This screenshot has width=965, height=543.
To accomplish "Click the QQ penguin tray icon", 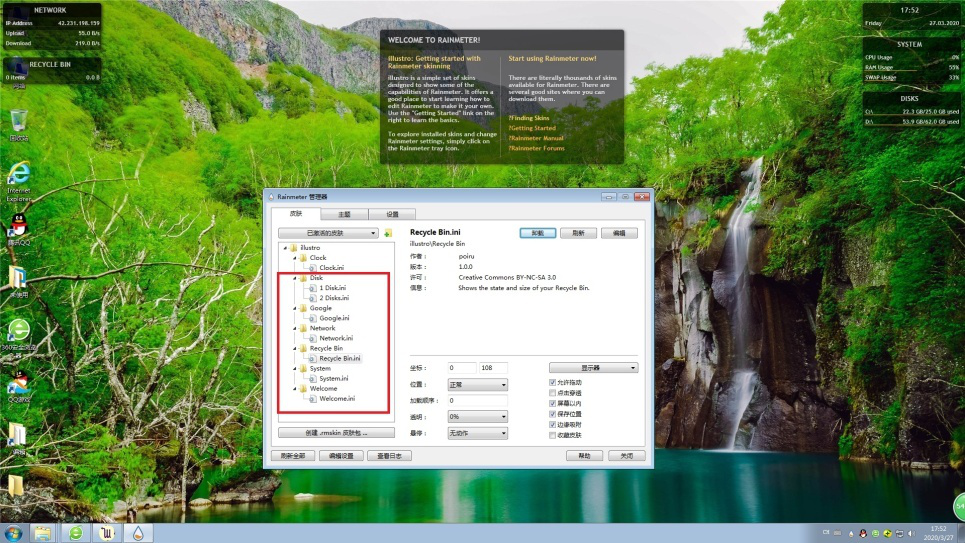I will 863,533.
